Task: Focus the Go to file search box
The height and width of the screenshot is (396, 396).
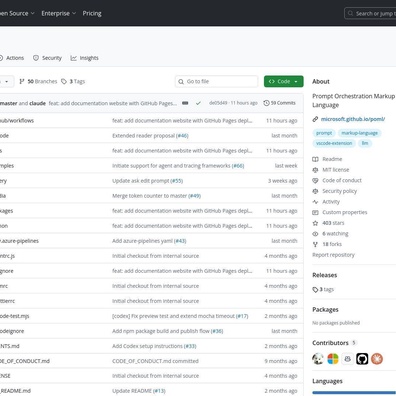Action: [x=216, y=81]
